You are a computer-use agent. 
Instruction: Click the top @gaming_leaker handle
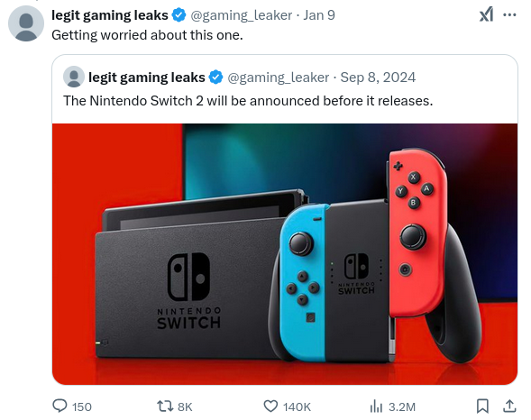241,15
